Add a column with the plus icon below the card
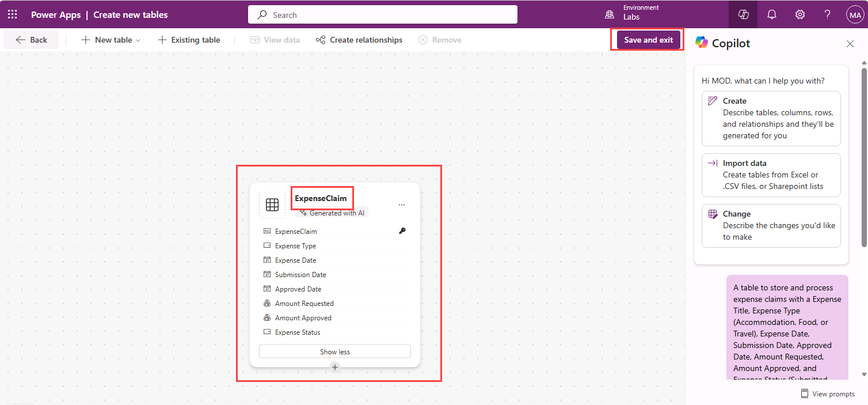This screenshot has width=868, height=405. [335, 367]
